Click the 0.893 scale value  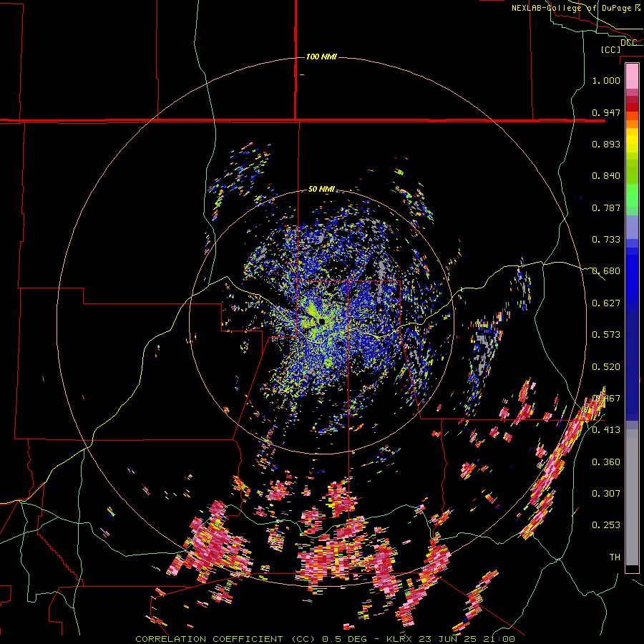click(606, 144)
